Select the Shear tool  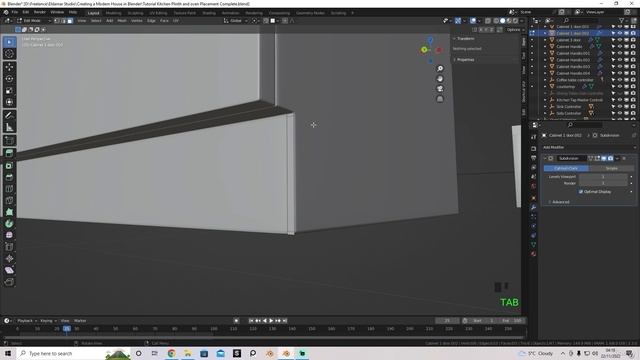(x=9, y=270)
